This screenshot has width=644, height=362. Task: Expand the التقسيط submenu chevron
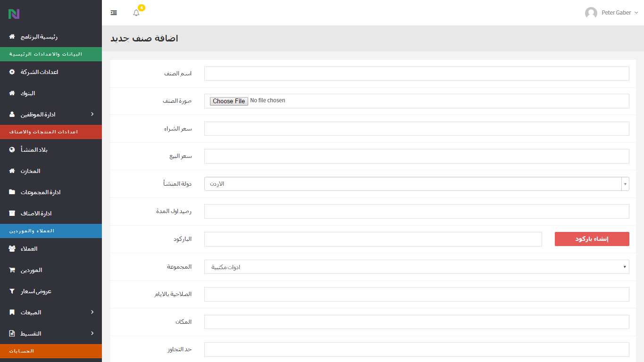point(92,333)
